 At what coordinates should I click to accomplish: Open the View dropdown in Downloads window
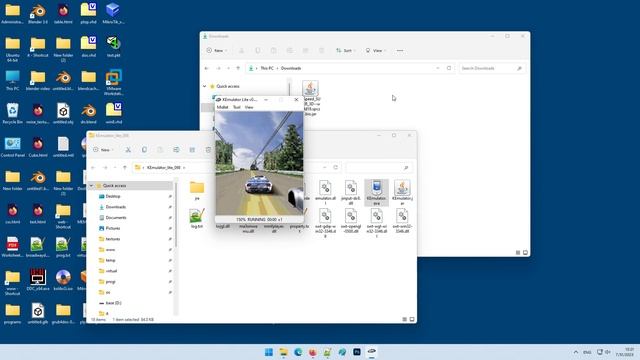pos(376,51)
